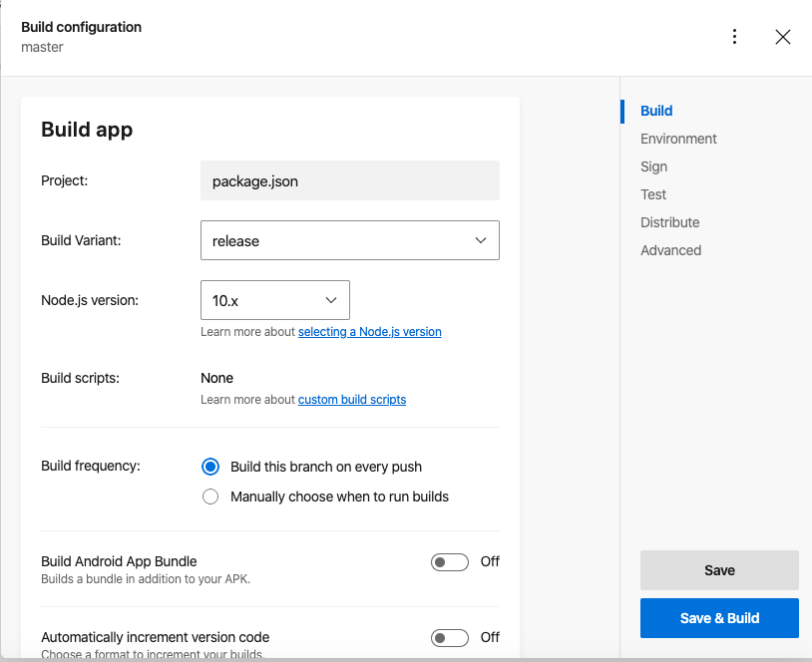Open the Advanced section
812x662 pixels.
670,250
